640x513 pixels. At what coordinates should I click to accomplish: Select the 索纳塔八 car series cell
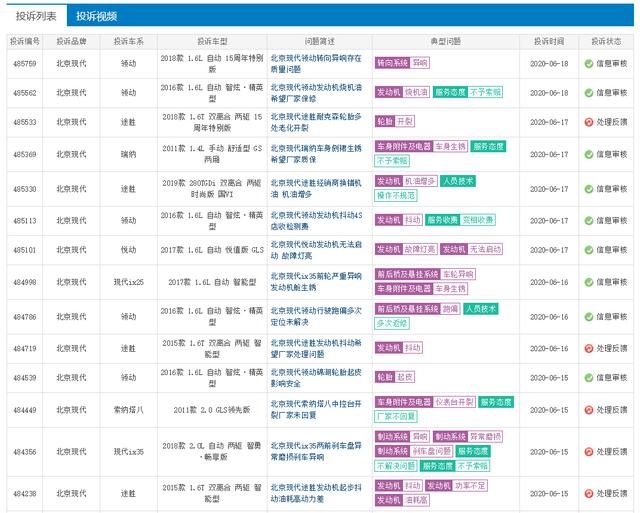tap(129, 410)
